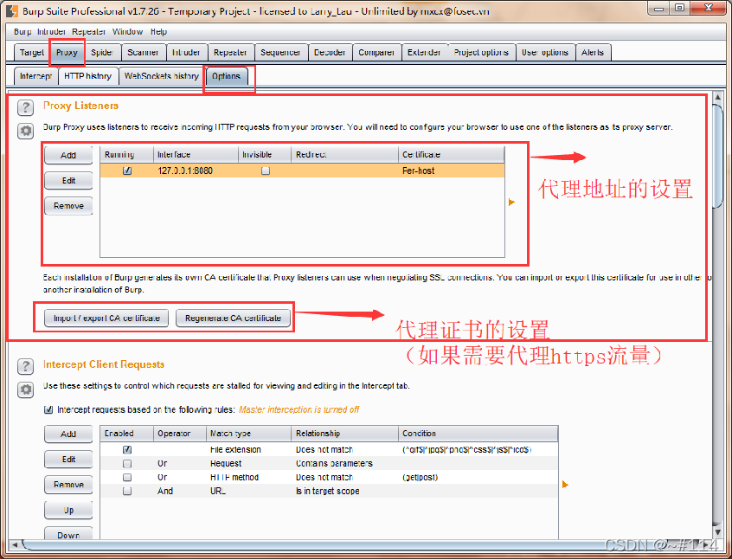Switch to the Target tab
This screenshot has height=560, width=732.
tap(32, 52)
